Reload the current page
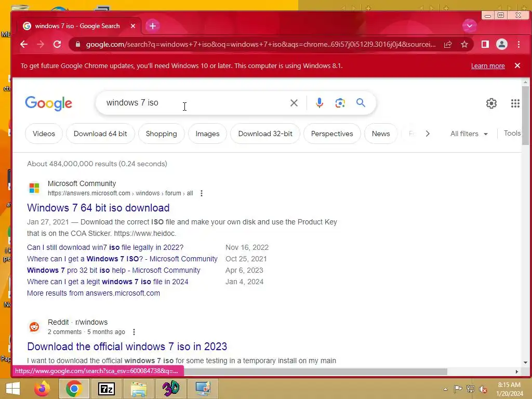Viewport: 532px width, 399px height. (57, 44)
